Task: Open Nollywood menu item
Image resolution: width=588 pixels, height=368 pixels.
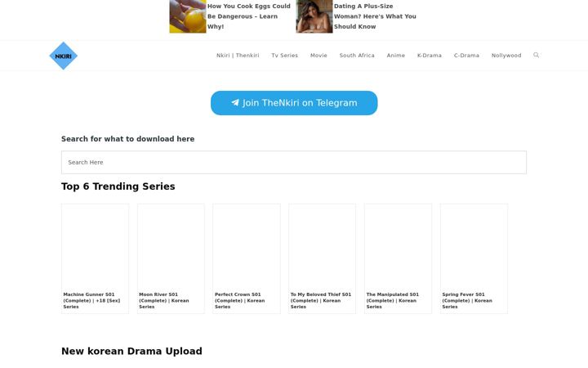Action: [x=506, y=56]
